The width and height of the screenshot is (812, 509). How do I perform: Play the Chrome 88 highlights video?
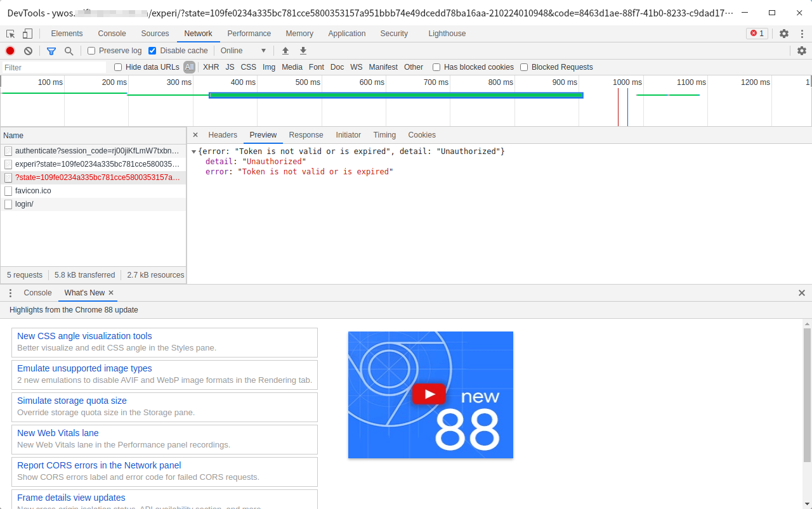click(x=429, y=394)
